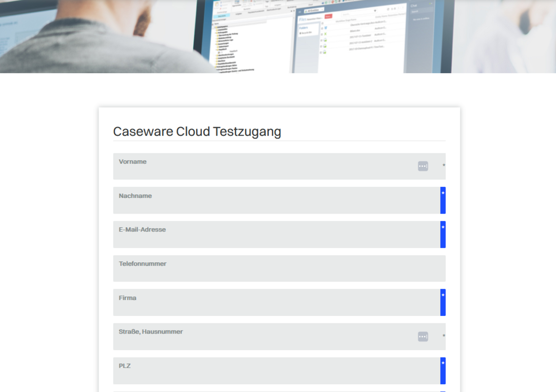
Task: Click the Caseware Cloud Testzugang heading
Action: coord(197,132)
